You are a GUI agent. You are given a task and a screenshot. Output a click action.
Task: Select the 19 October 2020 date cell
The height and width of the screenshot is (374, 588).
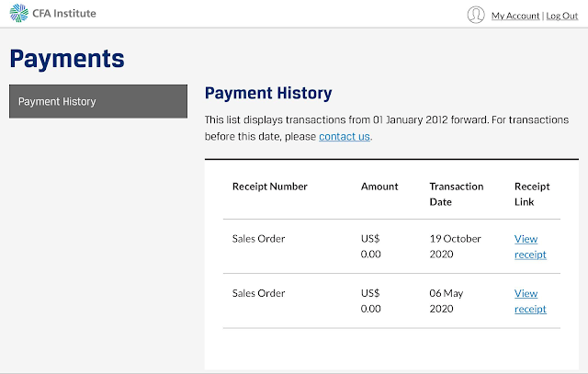(x=455, y=246)
